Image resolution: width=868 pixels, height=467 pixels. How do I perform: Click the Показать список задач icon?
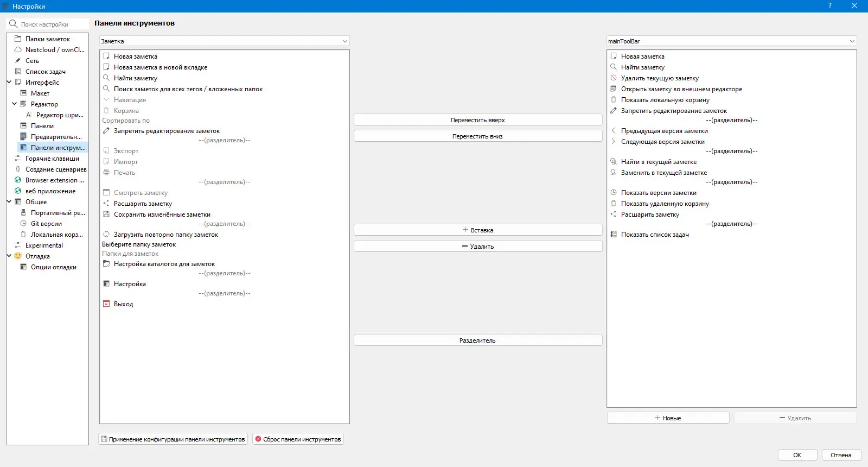[614, 235]
